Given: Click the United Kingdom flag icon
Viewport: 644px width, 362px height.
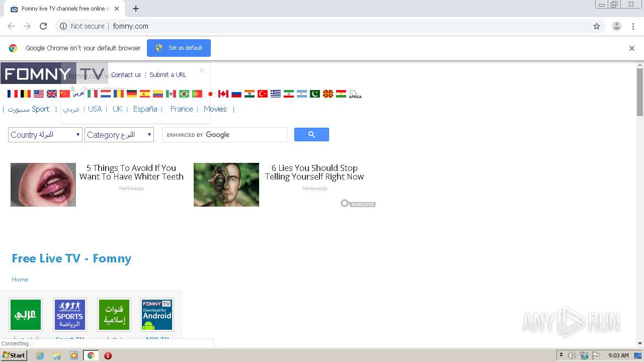Looking at the screenshot, I should (x=52, y=94).
